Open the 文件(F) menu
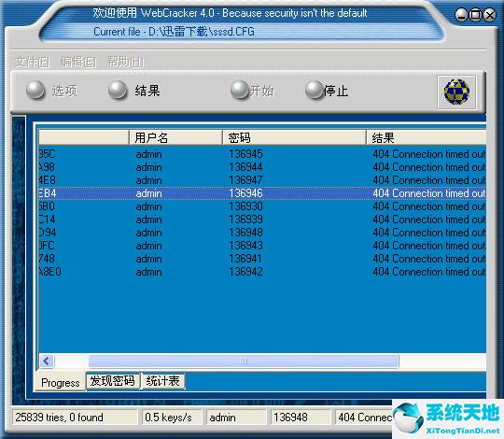This screenshot has width=504, height=439. (32, 62)
